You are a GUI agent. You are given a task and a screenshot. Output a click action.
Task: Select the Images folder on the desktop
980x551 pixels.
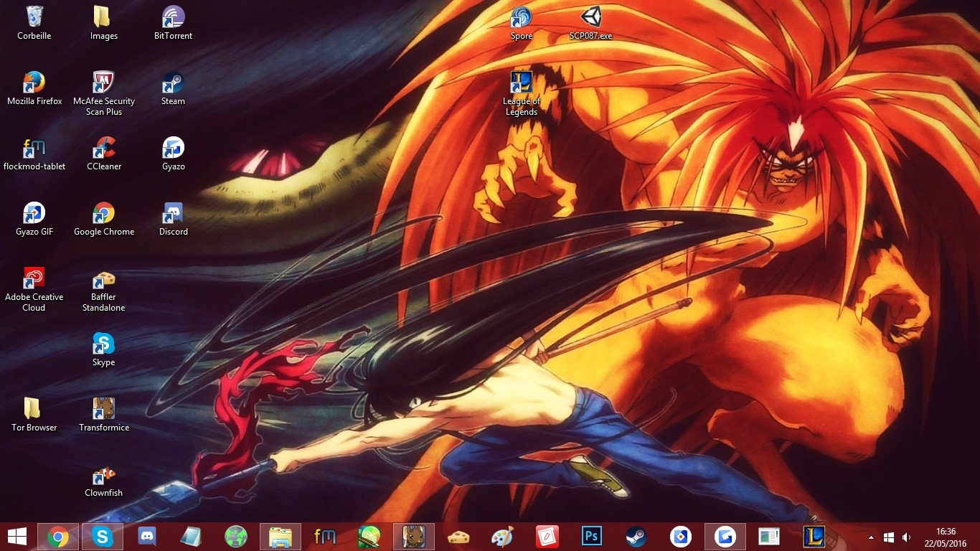coord(103,23)
